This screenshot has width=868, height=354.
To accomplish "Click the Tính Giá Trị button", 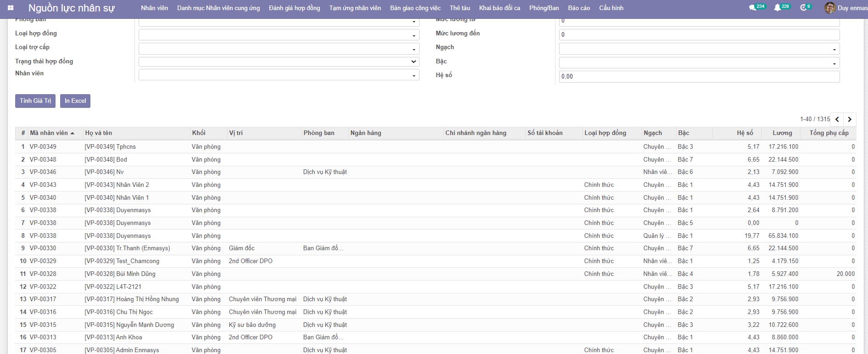I will point(35,101).
